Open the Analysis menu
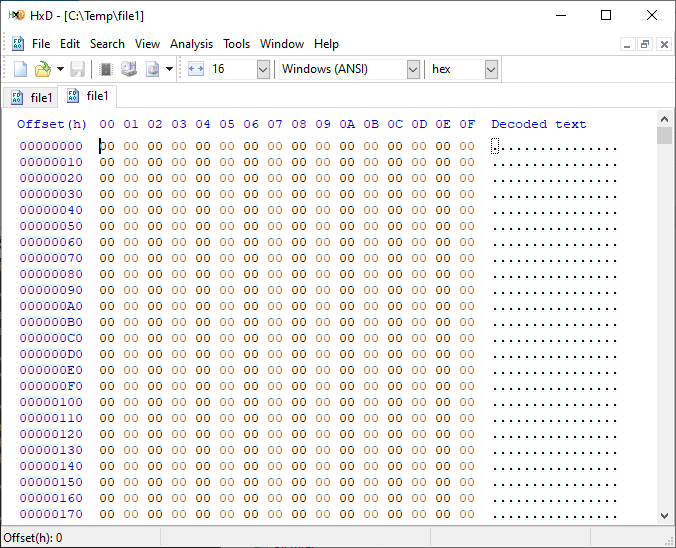 [191, 44]
